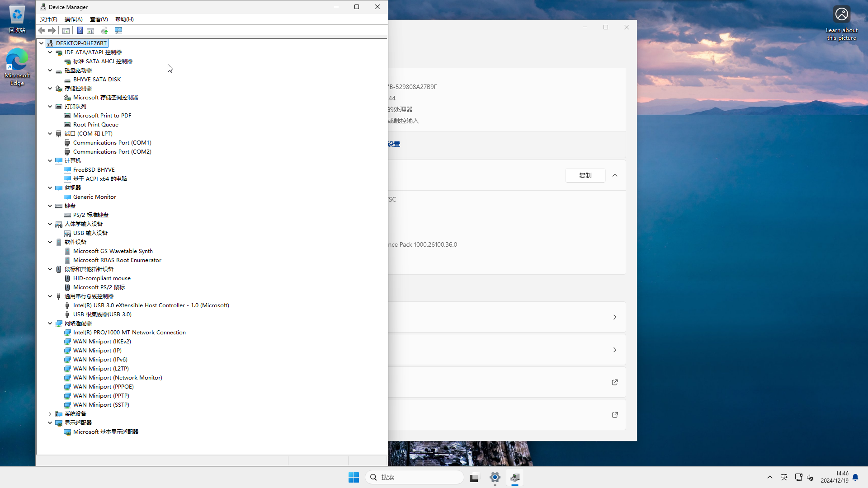Select WAN Miniport (Network Monitor)
Viewport: 868px width, 488px height.
118,378
